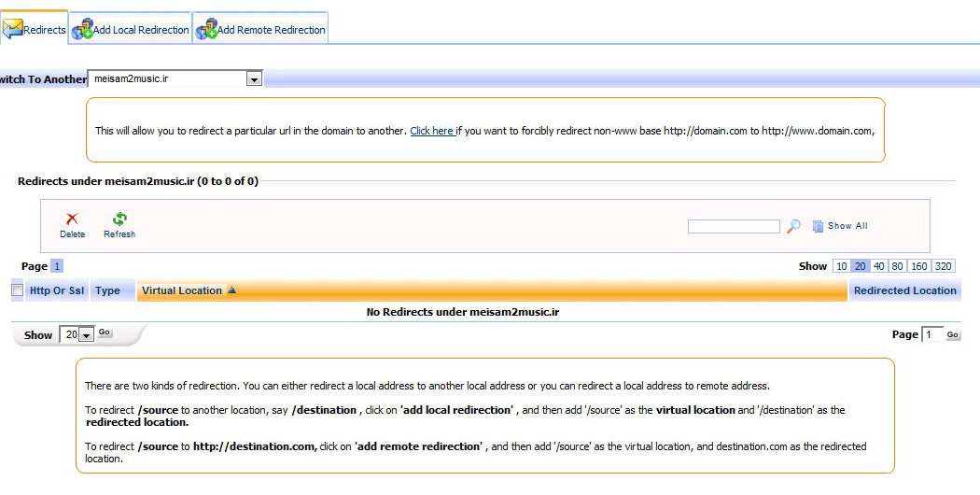Follow the 'Click here' link
Image resolution: width=980 pixels, height=495 pixels.
click(432, 131)
